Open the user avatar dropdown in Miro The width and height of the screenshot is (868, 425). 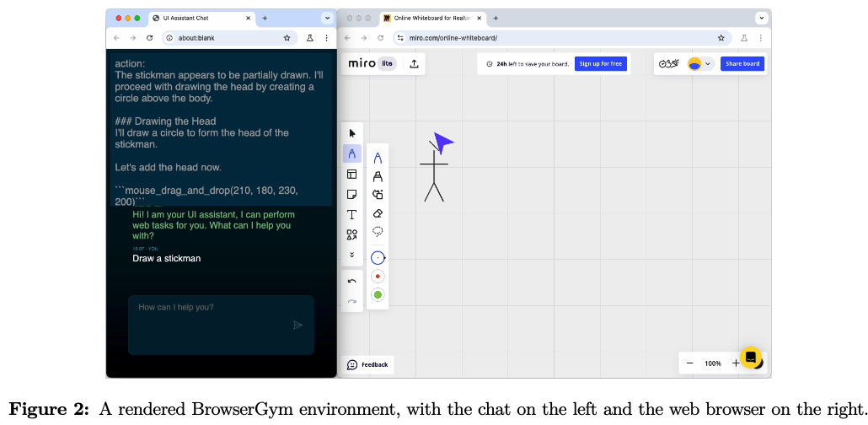point(699,64)
